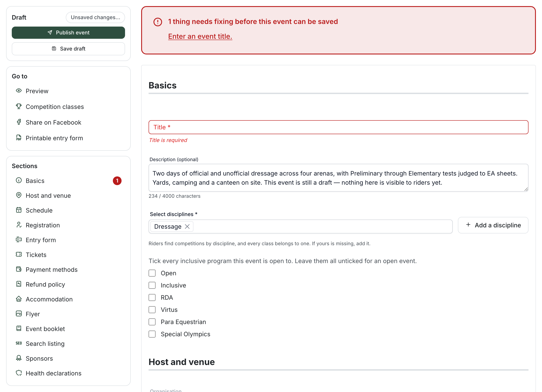Click the wallet icon for Payment methods
The image size is (542, 392).
point(19,269)
